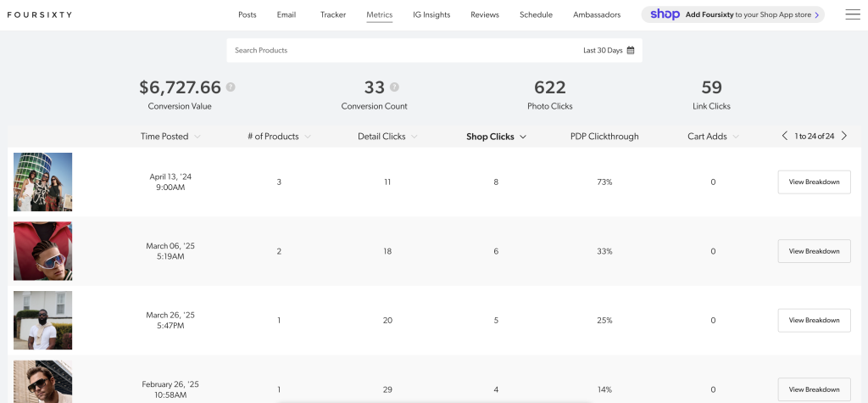Screen dimensions: 868x403
Task: Switch to the Ambassadors tab
Action: tap(597, 15)
